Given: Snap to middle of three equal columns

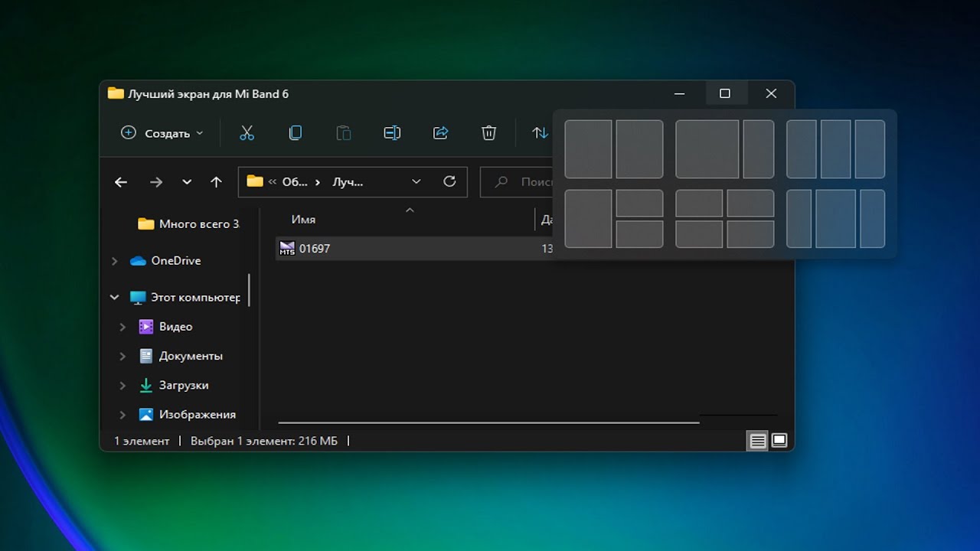Looking at the screenshot, I should [x=836, y=149].
